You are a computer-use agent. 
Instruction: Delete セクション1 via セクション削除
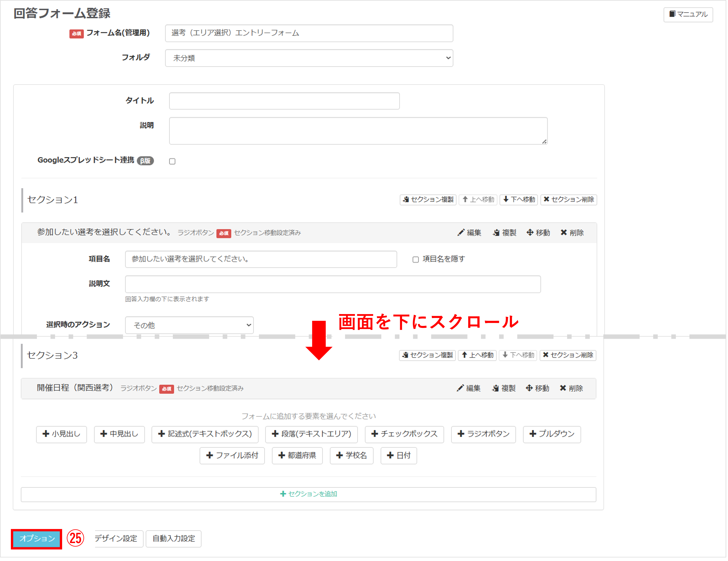[x=568, y=199]
